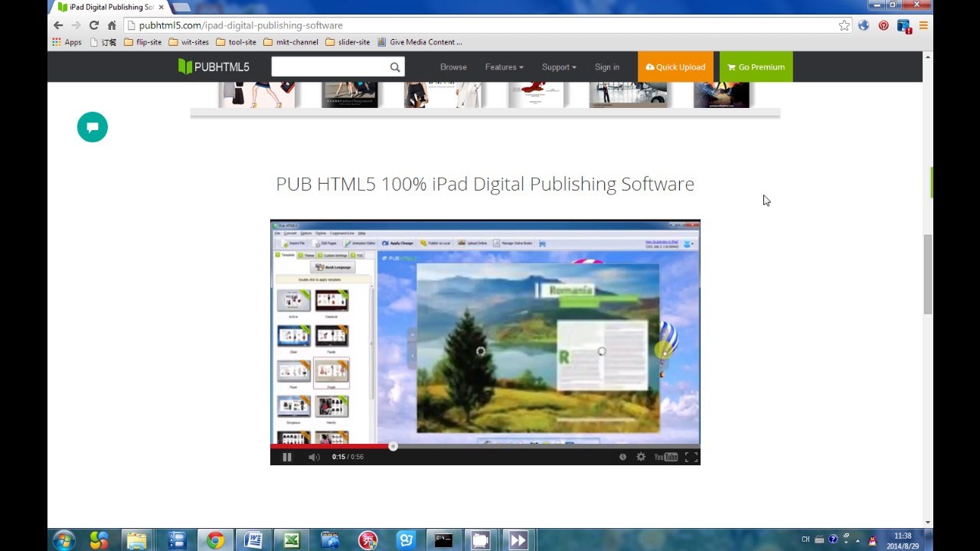Click the taskbar clock showing 11:38
The height and width of the screenshot is (551, 980).
[903, 541]
